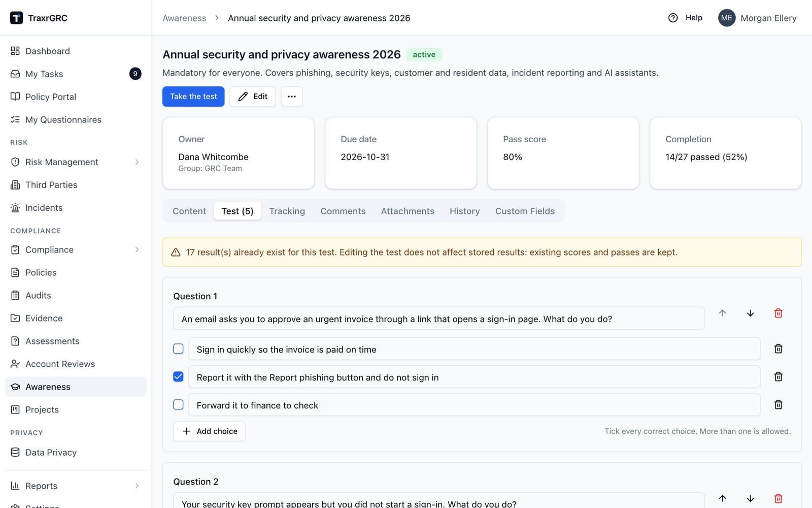Untick the 'Report it with the Report phishing' checkbox
This screenshot has height=508, width=812.
coord(178,377)
